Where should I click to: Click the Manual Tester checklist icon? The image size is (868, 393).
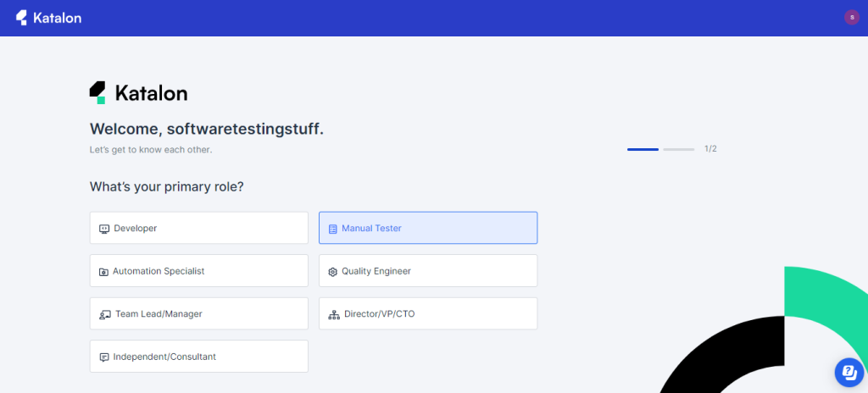coord(332,229)
